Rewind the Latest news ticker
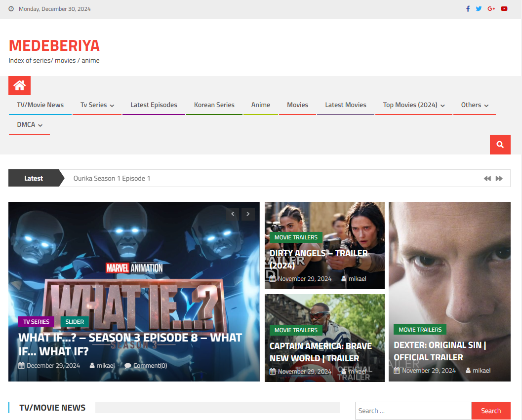The width and height of the screenshot is (522, 420). (x=487, y=179)
